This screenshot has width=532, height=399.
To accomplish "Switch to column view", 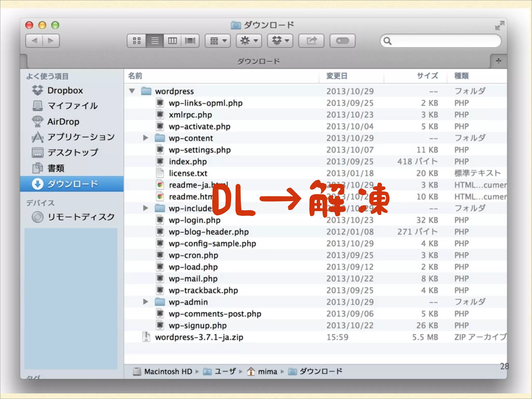I will [172, 41].
